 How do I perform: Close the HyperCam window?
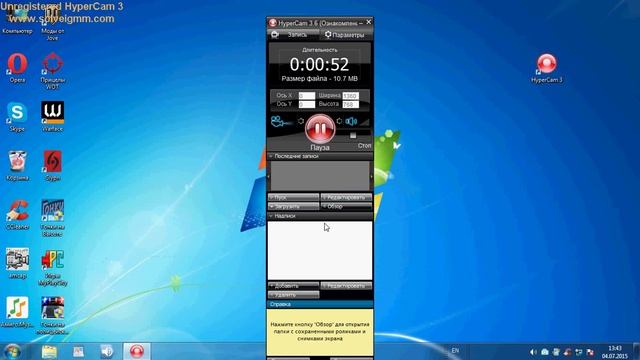click(x=369, y=22)
